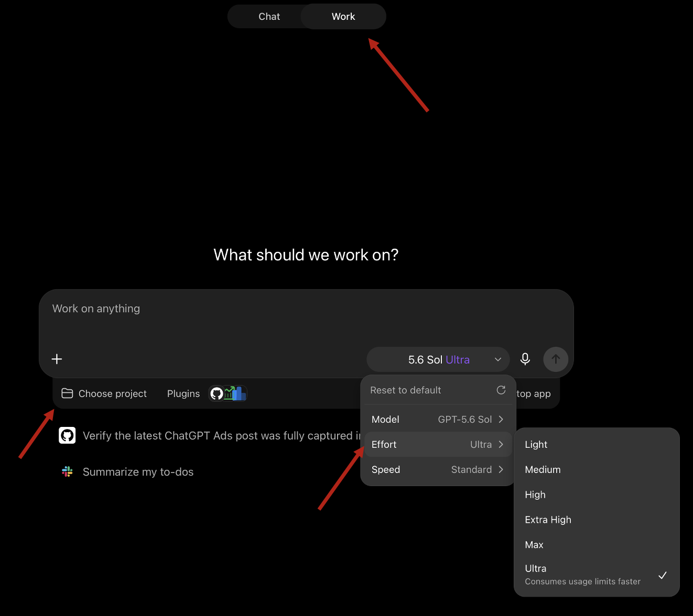Click the Slack icon beside Summarize my to-dos
The height and width of the screenshot is (616, 693).
(67, 471)
